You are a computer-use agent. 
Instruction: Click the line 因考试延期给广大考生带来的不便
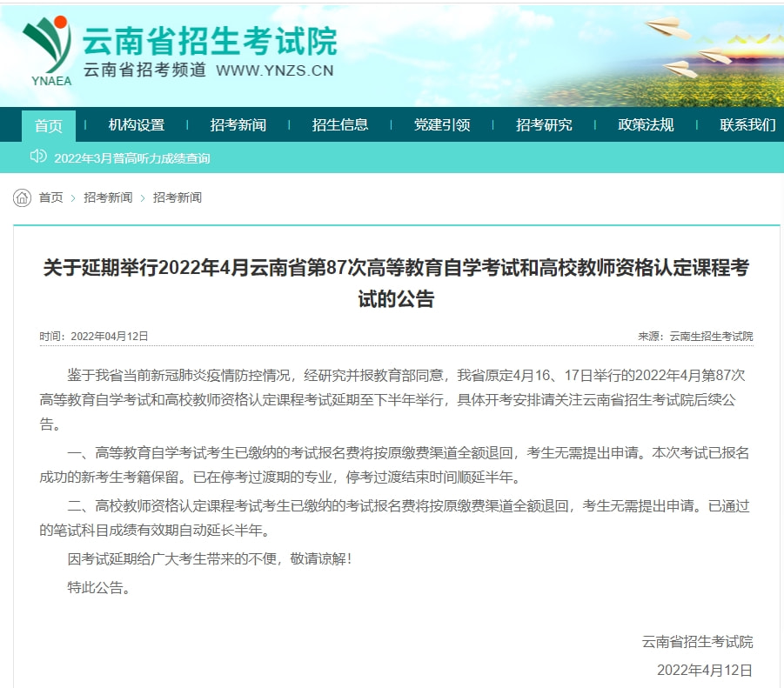210,558
